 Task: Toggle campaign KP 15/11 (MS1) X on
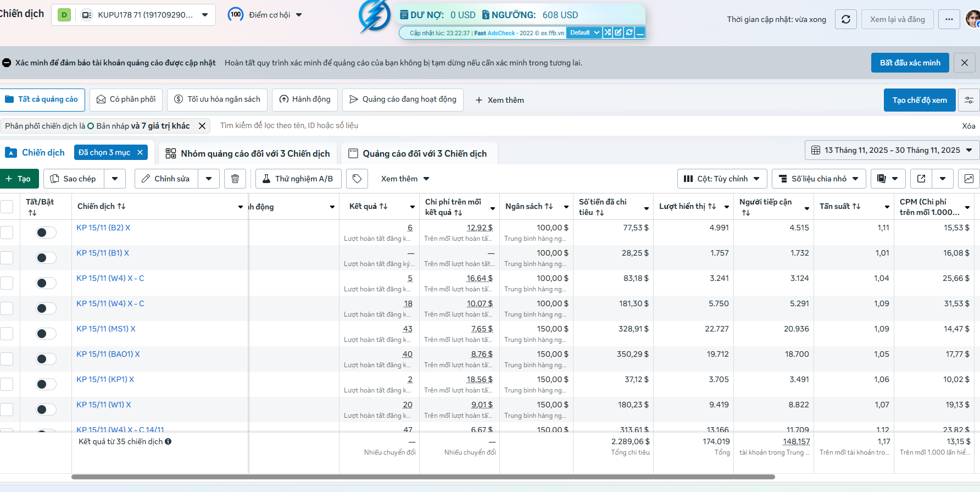46,334
